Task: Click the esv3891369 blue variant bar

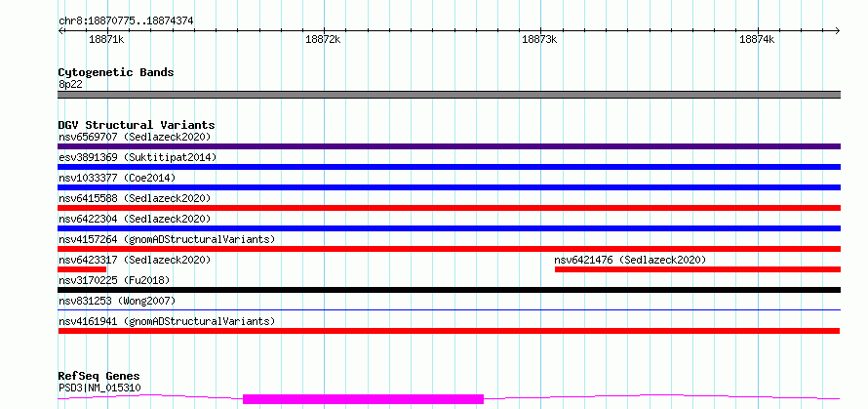Action: [449, 167]
